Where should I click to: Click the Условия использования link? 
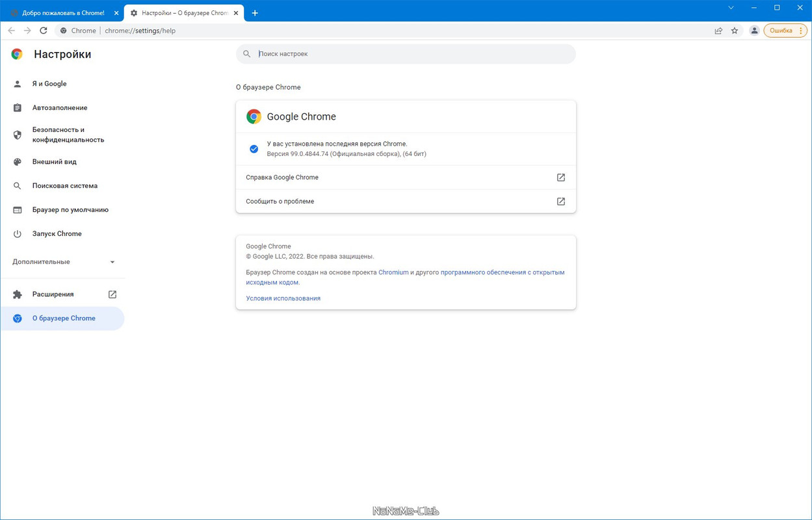click(x=283, y=298)
